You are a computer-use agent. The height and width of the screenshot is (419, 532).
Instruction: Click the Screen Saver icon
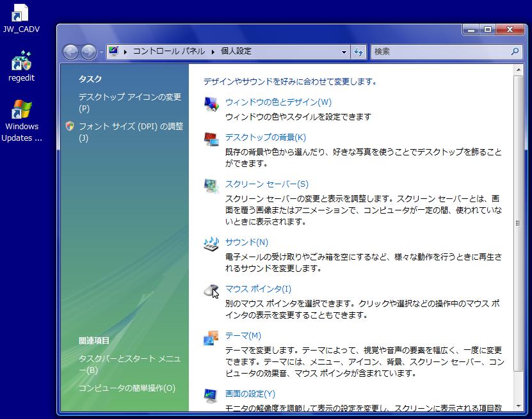[x=211, y=186]
